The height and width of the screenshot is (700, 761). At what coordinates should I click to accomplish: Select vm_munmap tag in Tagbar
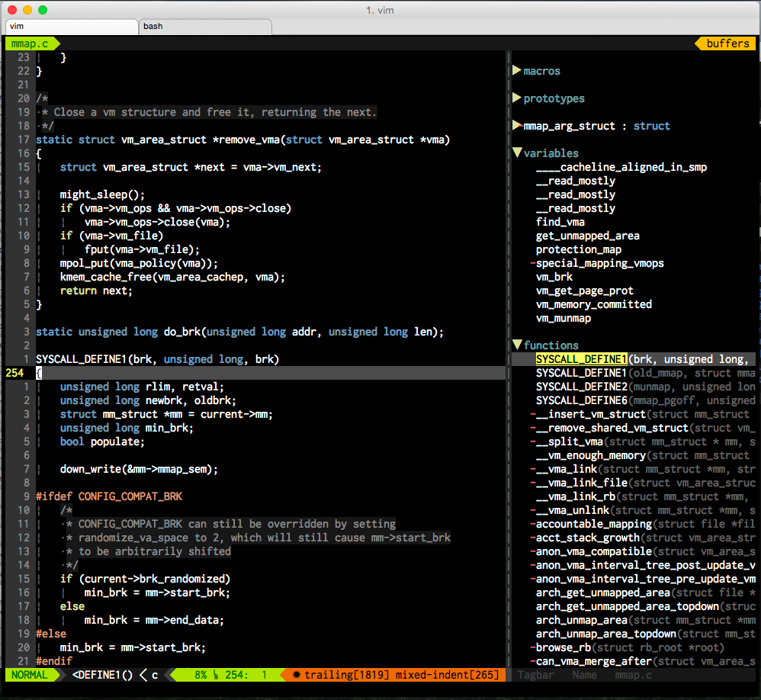point(563,319)
